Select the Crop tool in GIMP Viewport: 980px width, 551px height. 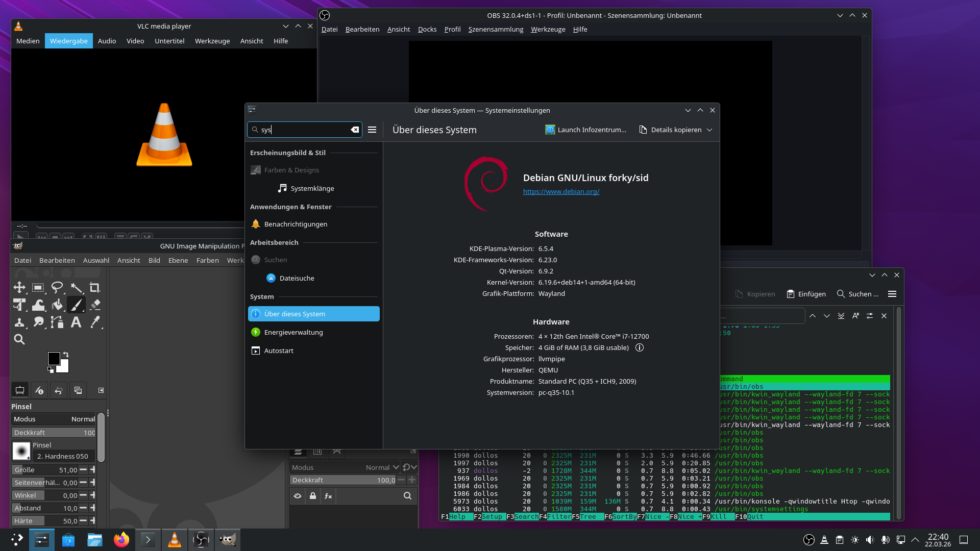point(95,288)
